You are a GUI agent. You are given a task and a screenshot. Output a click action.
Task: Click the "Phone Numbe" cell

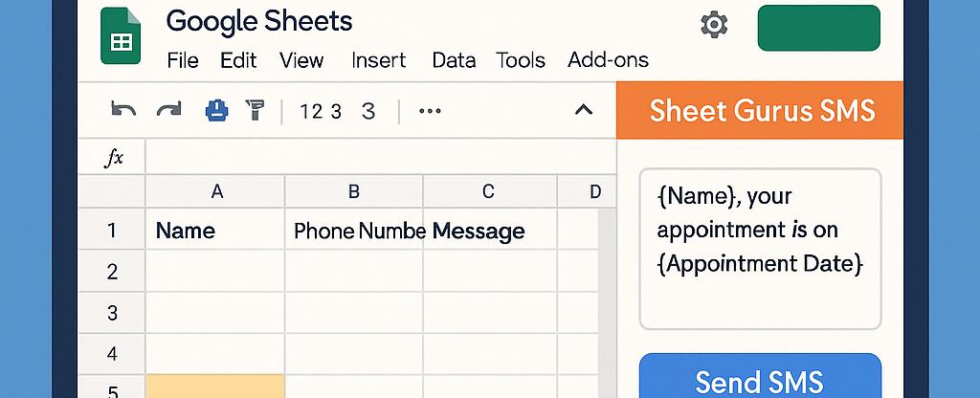[x=354, y=230]
